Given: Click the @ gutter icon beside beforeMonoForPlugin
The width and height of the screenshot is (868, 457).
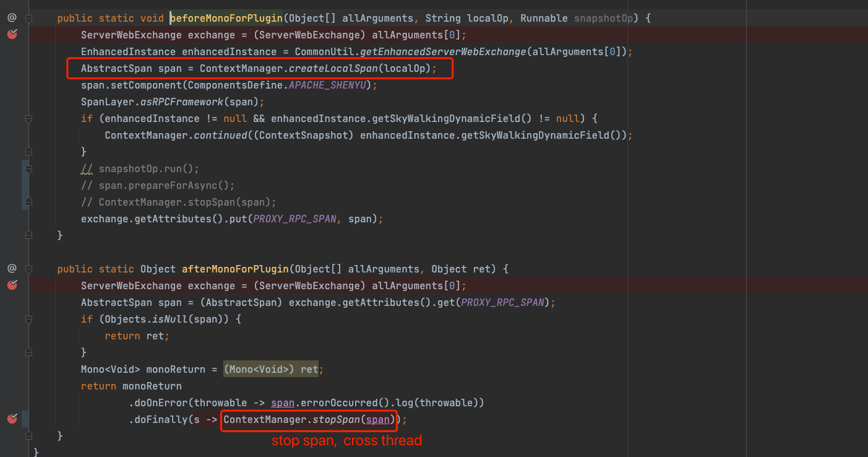Looking at the screenshot, I should click(x=12, y=18).
